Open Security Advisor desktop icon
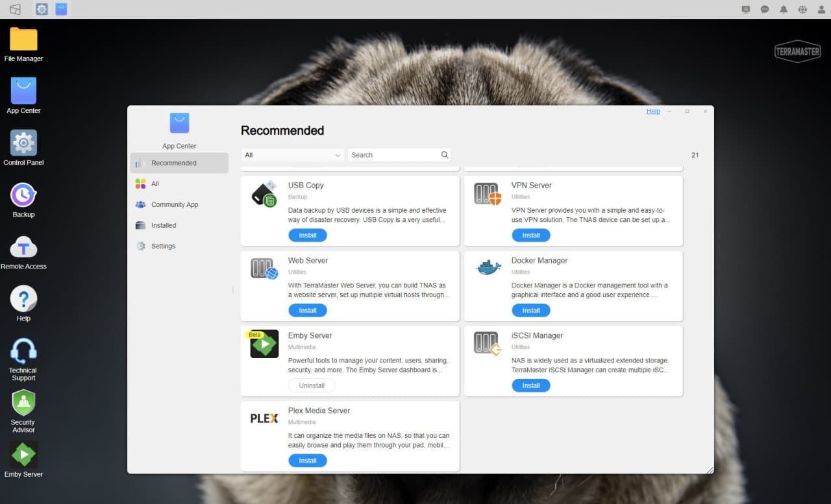 [x=23, y=403]
